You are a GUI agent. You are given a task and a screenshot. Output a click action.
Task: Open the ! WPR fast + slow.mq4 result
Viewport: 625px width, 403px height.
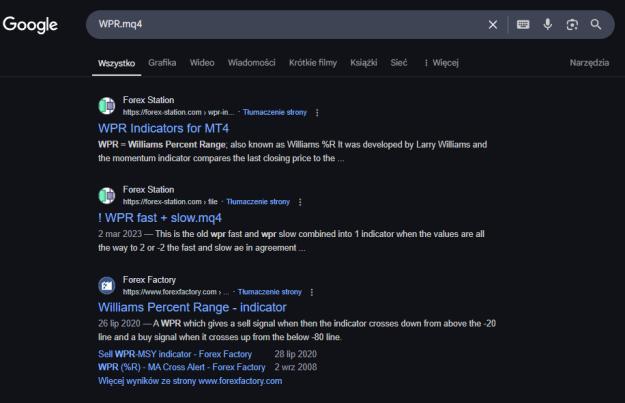pyautogui.click(x=160, y=218)
